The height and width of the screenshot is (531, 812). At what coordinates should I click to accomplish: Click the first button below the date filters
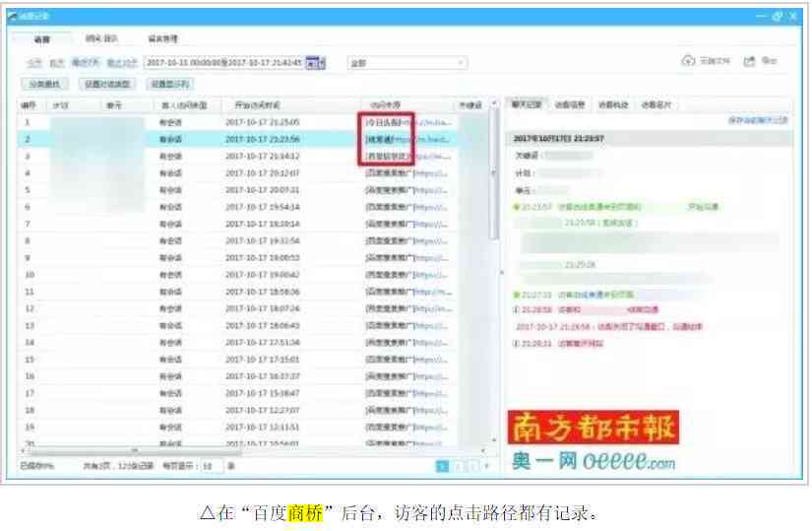click(x=44, y=84)
